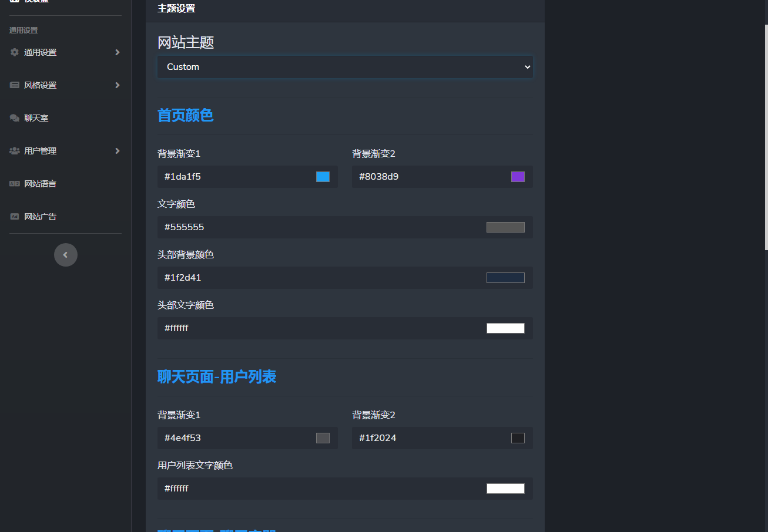Expand the 用户管理 submenu arrow
Screen dimensions: 768x532
click(118, 151)
